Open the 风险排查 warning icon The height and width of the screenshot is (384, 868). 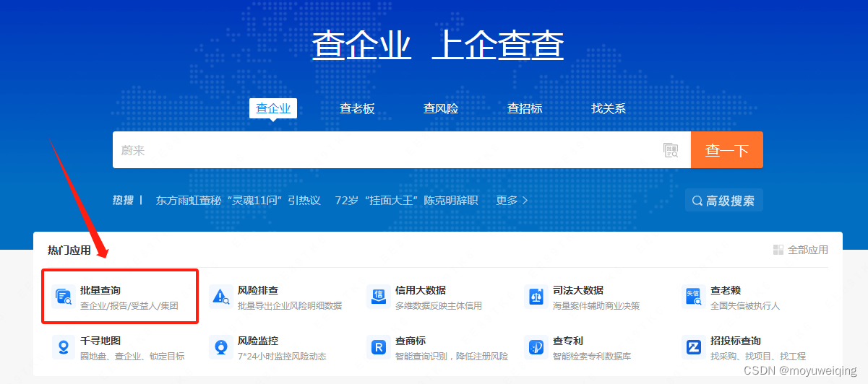pyautogui.click(x=220, y=297)
